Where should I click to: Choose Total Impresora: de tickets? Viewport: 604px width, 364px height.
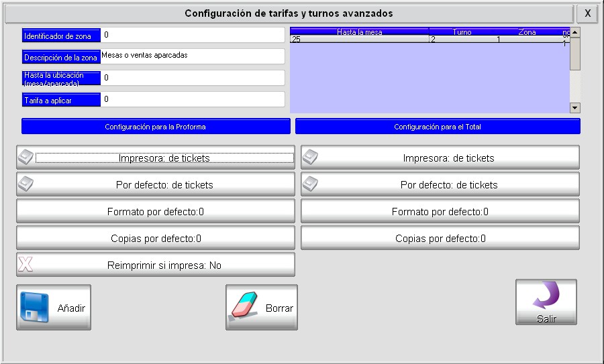[440, 157]
